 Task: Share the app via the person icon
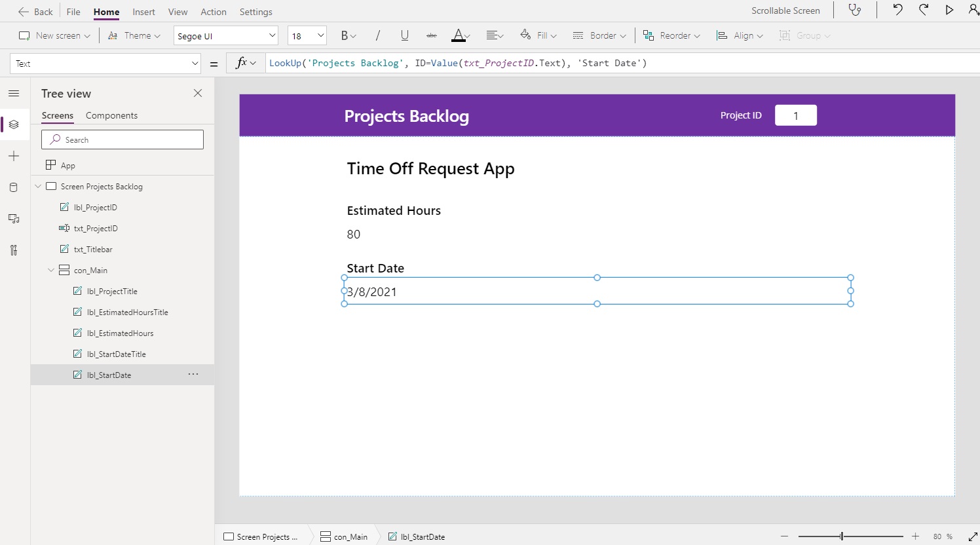[972, 10]
